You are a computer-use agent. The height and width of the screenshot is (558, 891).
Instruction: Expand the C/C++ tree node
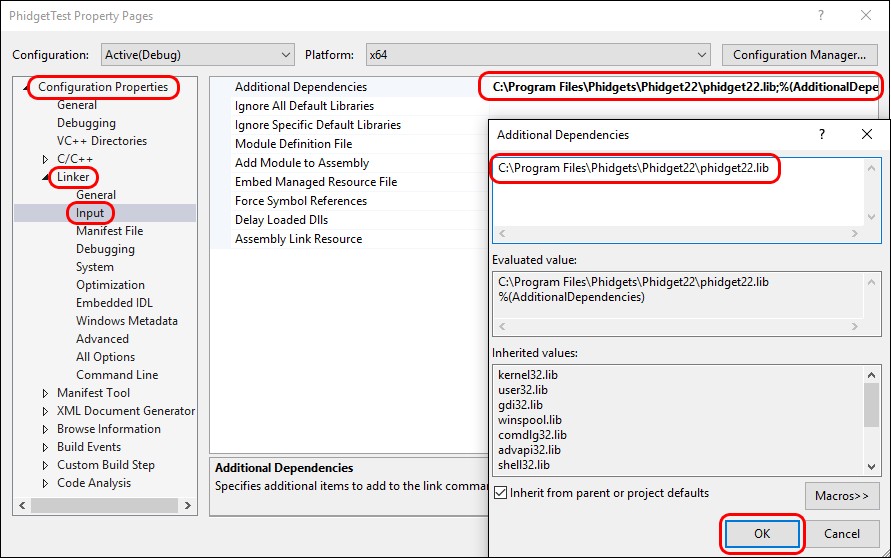click(45, 159)
